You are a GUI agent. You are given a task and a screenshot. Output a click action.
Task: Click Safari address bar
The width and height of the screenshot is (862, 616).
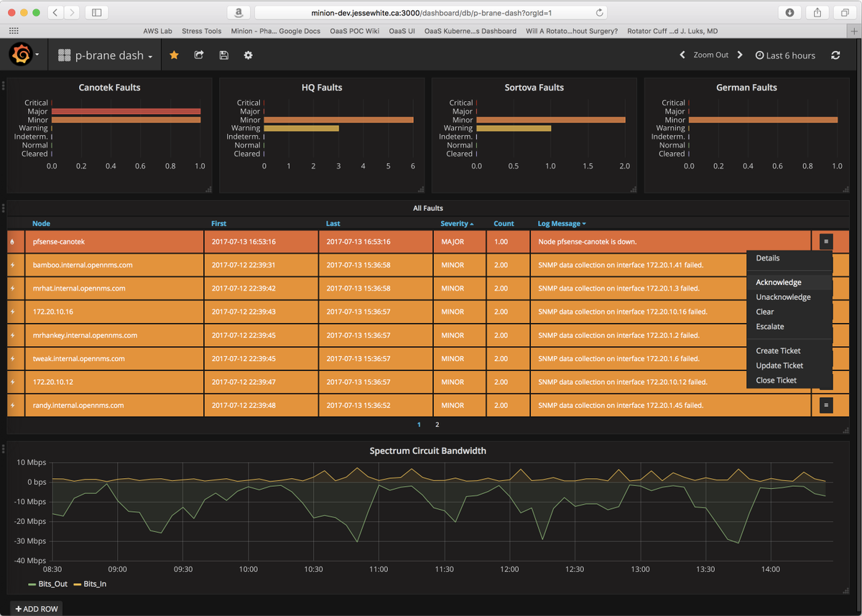[x=431, y=12]
